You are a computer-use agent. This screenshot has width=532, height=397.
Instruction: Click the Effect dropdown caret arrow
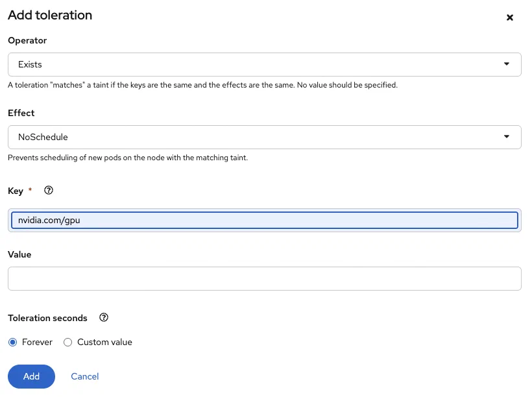(x=506, y=136)
